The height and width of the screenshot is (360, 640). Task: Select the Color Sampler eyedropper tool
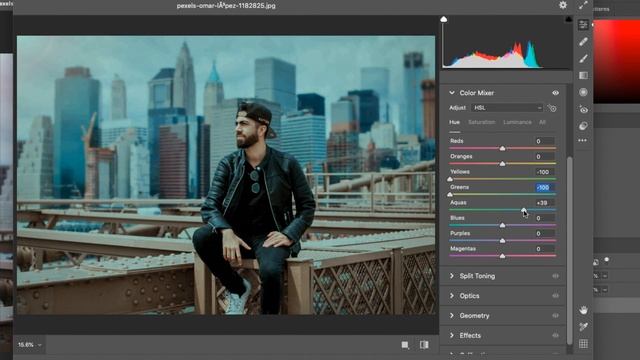pos(583,327)
